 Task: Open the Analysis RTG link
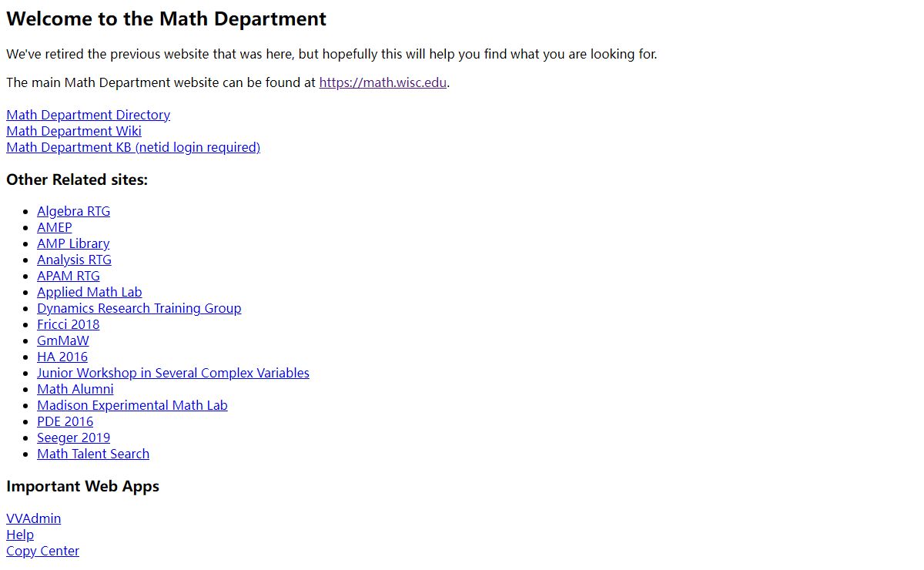tap(74, 260)
